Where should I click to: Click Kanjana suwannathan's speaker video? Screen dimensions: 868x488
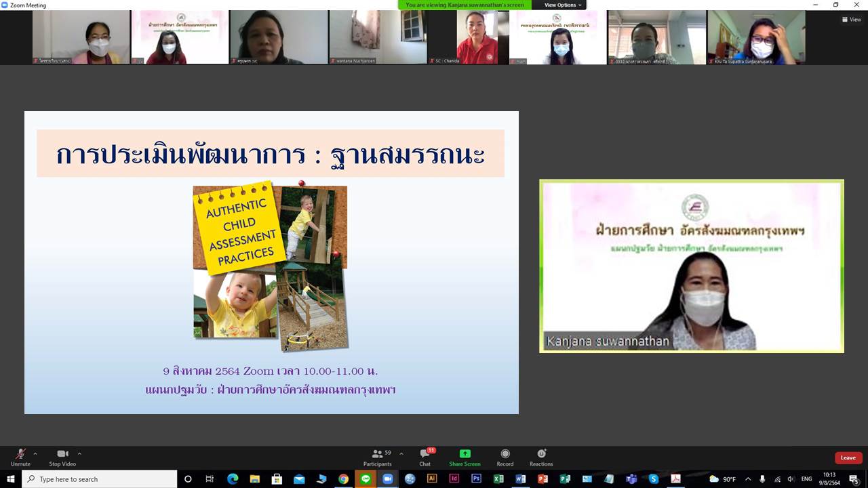click(x=692, y=266)
